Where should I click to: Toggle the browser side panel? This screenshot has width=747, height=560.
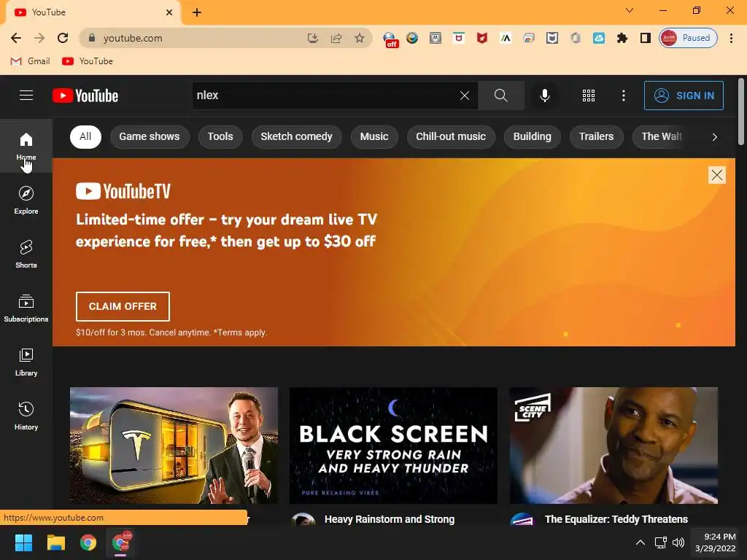point(646,38)
